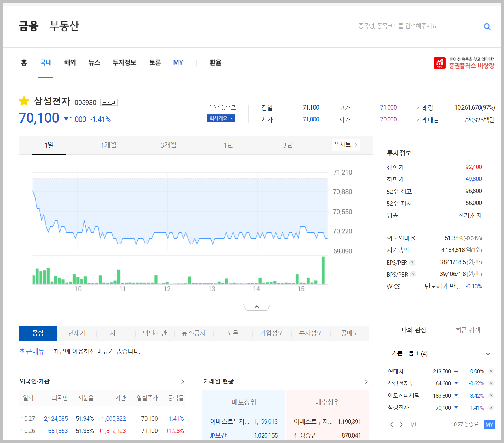Click the JP모간 broker link
This screenshot has width=504, height=443.
point(218,435)
